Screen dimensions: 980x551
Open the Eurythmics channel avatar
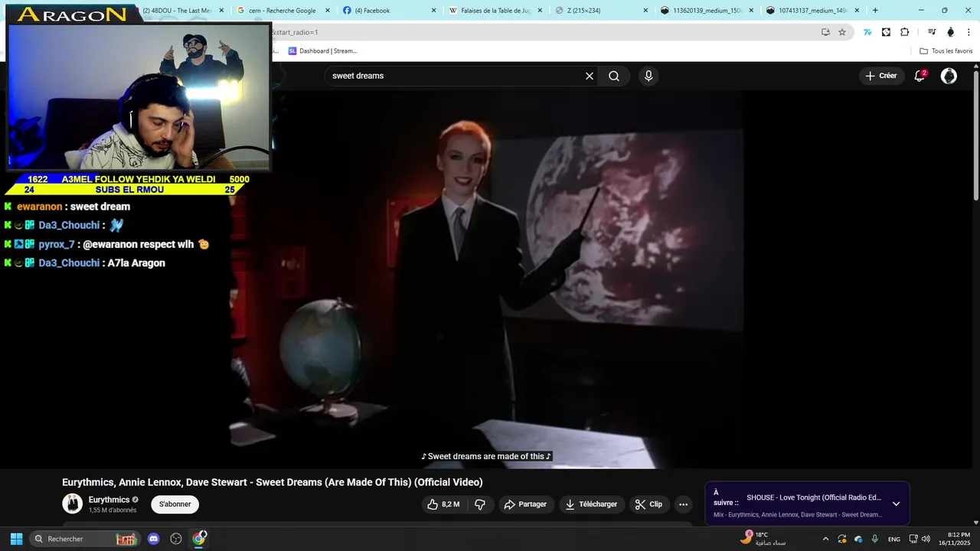pyautogui.click(x=73, y=504)
